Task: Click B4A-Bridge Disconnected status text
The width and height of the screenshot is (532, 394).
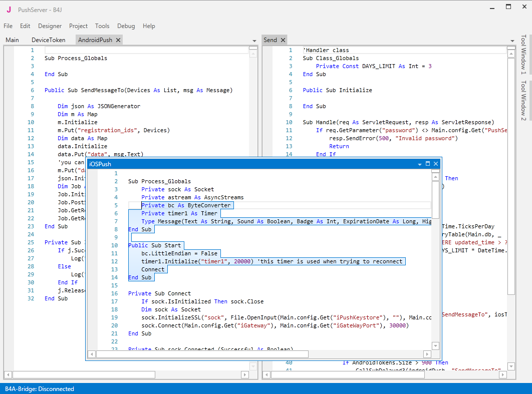Action: [40, 389]
